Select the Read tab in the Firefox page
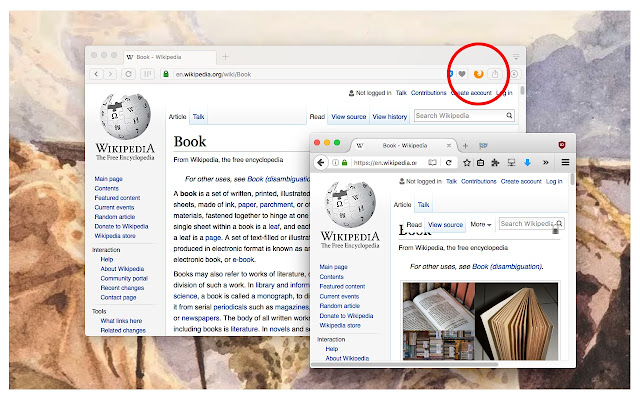Viewport: 640px width, 400px height. [x=414, y=224]
